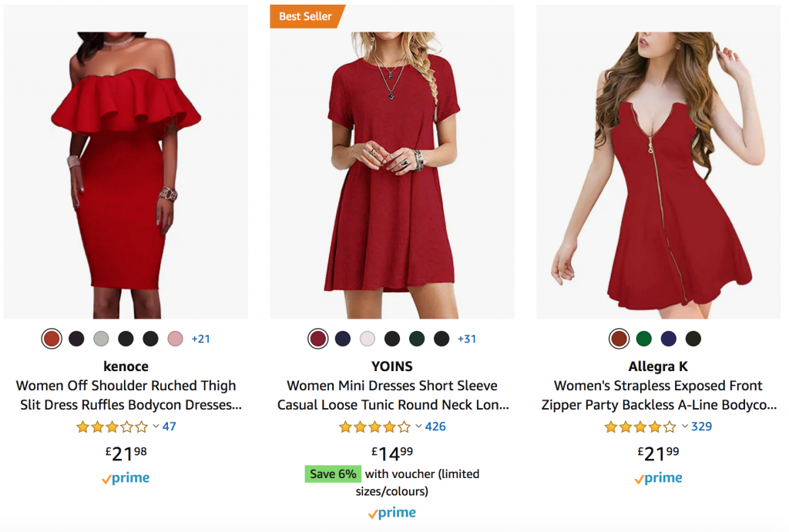The width and height of the screenshot is (789, 532).
Task: Select the green swatch for the Allegra K dress
Action: tap(643, 339)
